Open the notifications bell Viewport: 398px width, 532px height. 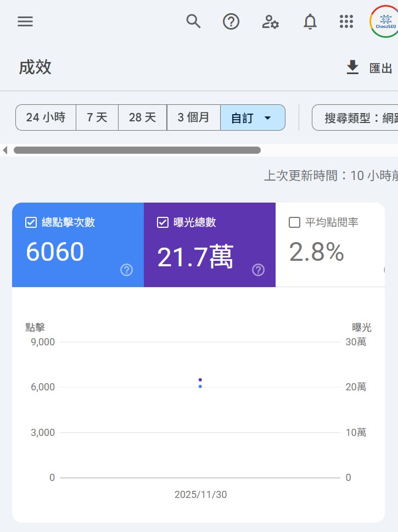tap(310, 21)
